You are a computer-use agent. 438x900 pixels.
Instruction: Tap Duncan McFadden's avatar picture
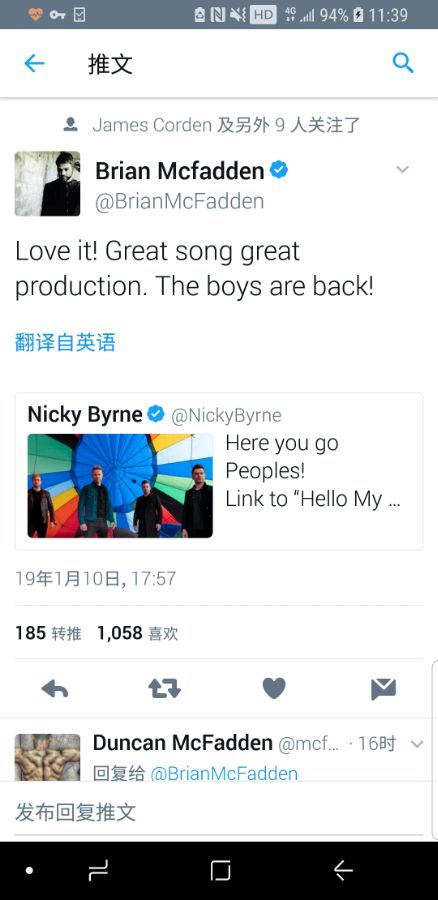click(48, 757)
